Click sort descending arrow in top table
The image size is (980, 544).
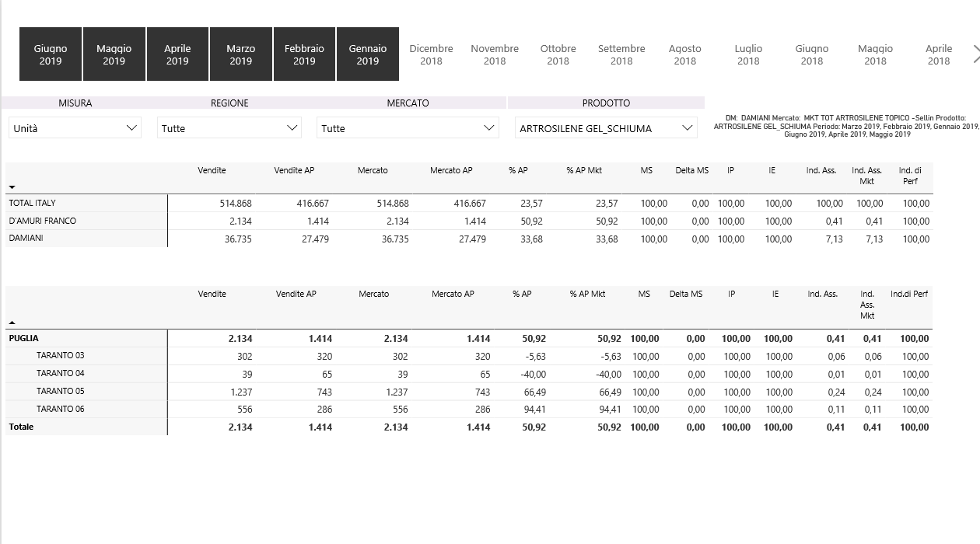pos(12,187)
